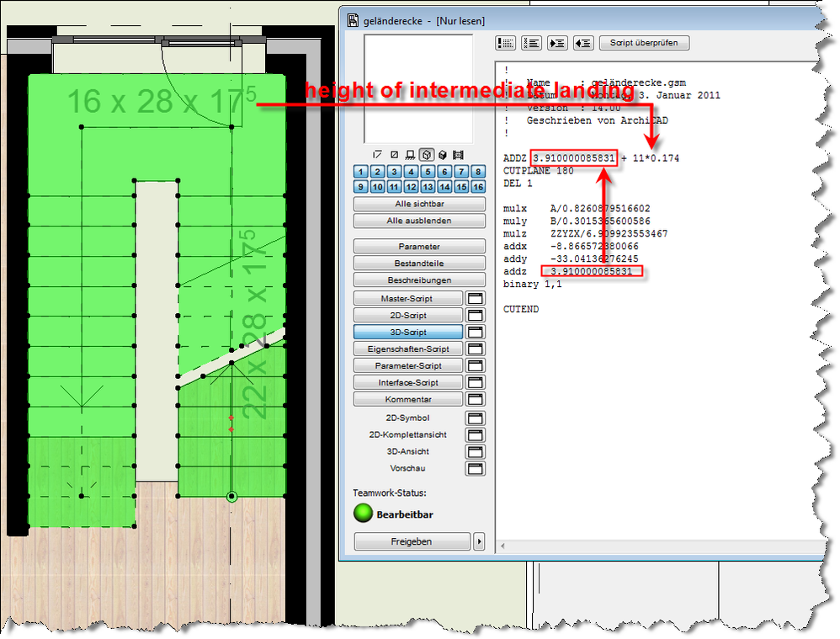
Task: Switch to the Interface-Script section
Action: click(407, 382)
